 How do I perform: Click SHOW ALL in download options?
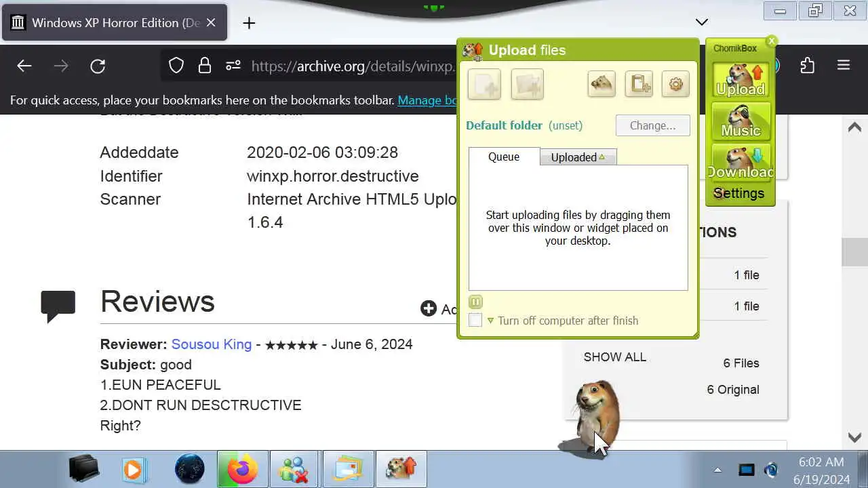(615, 357)
